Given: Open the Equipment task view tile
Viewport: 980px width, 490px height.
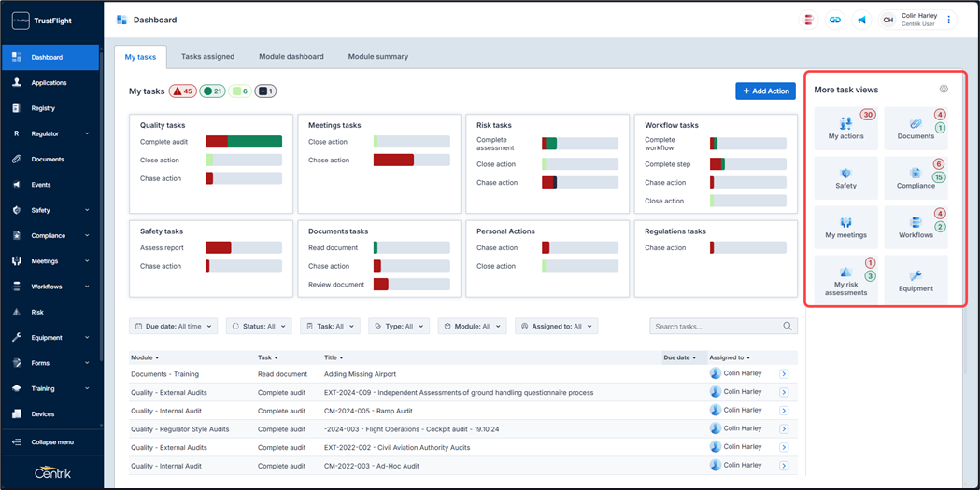Looking at the screenshot, I should pos(916,280).
